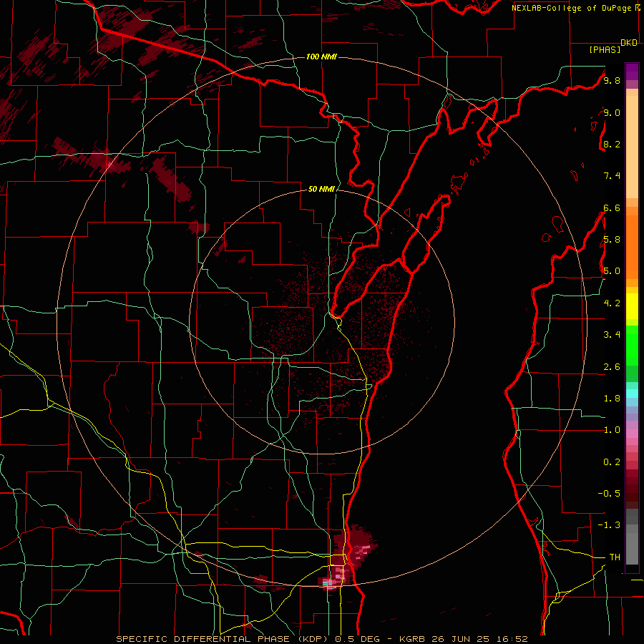Screen dimensions: 644x644
Task: Click the -0.5 value on color scale
Action: pyautogui.click(x=609, y=493)
